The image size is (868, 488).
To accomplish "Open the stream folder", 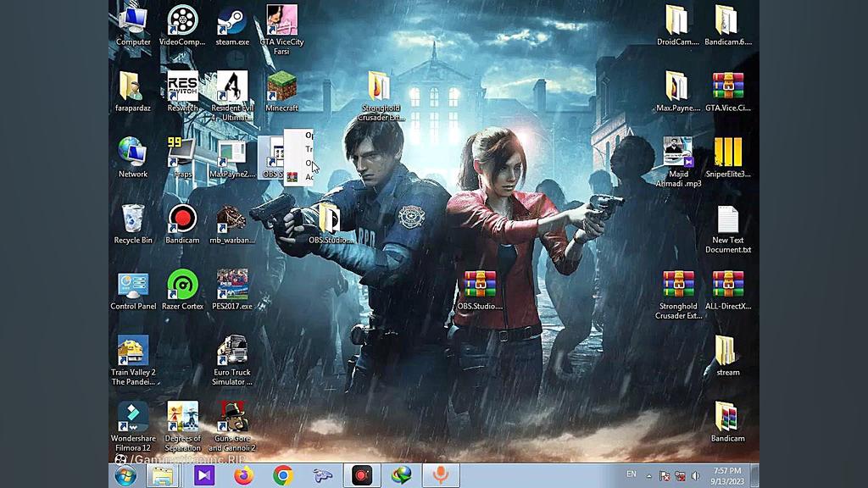I will coord(728,356).
